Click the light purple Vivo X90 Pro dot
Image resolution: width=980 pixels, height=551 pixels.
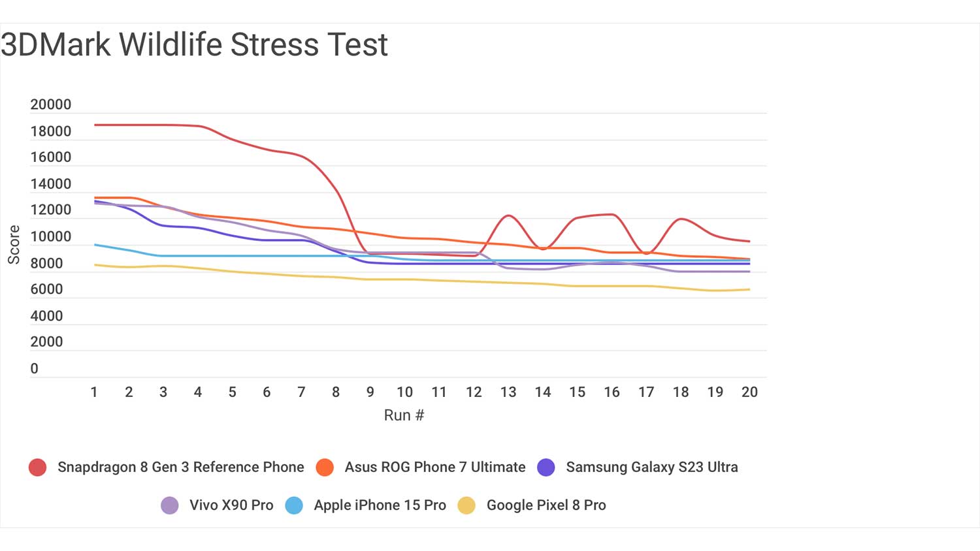point(170,505)
